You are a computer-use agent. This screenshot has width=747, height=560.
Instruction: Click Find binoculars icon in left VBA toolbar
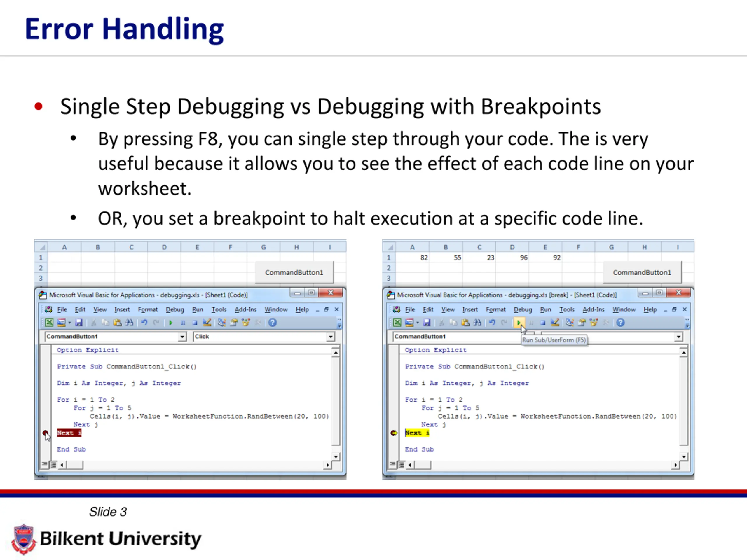(129, 323)
